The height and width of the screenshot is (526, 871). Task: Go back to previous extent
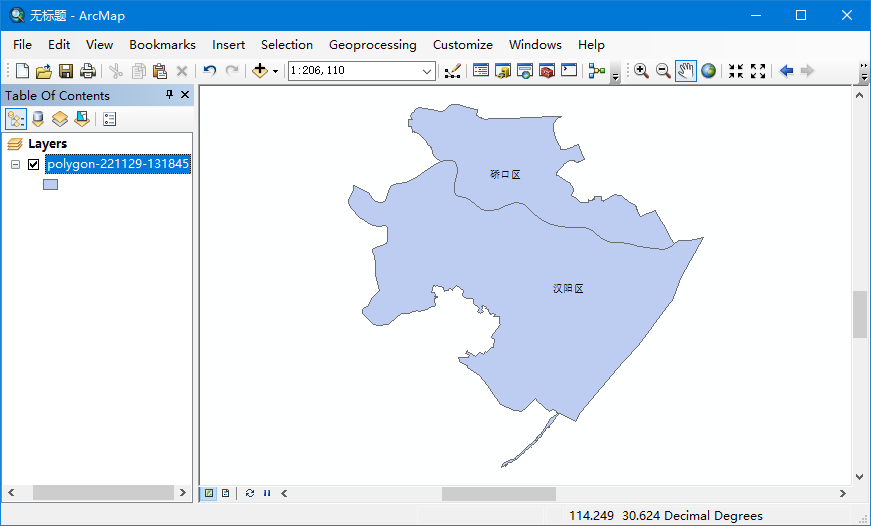click(x=786, y=71)
